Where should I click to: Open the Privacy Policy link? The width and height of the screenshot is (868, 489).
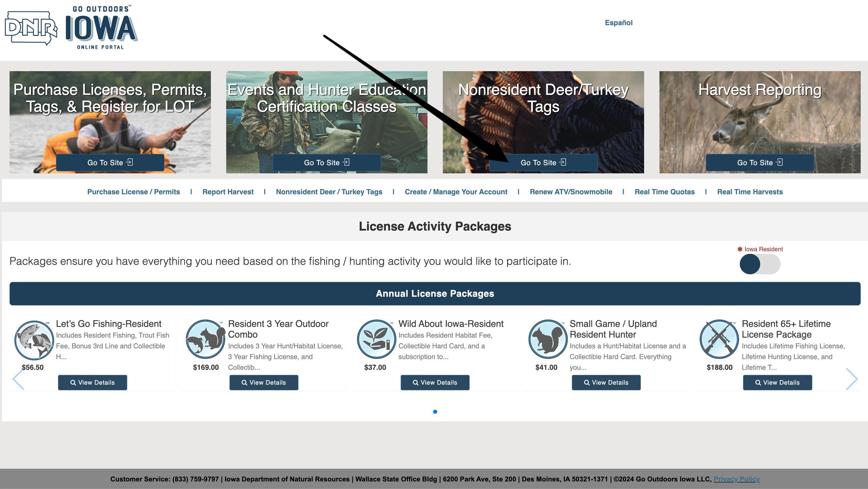[x=736, y=479]
